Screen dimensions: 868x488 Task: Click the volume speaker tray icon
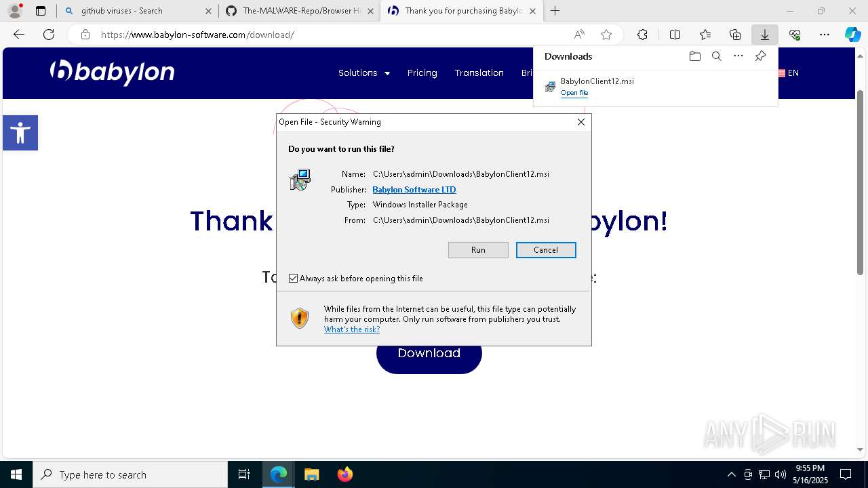coord(780,474)
